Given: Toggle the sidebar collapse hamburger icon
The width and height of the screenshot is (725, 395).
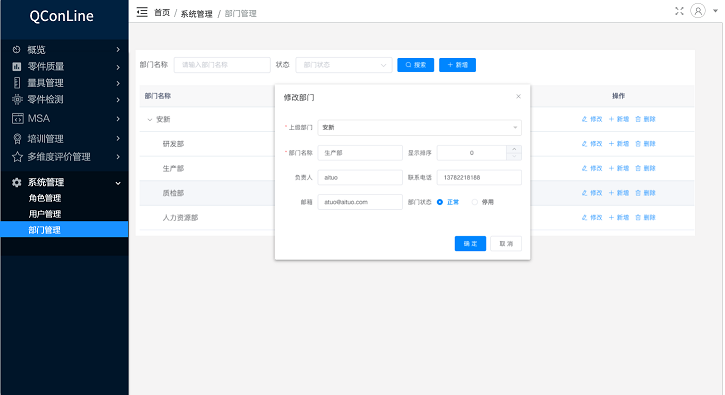Looking at the screenshot, I should click(x=142, y=12).
